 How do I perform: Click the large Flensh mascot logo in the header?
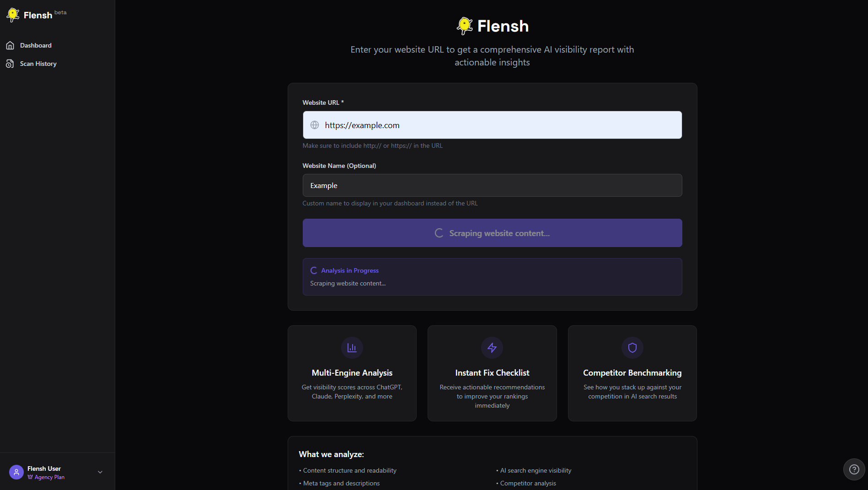(464, 26)
